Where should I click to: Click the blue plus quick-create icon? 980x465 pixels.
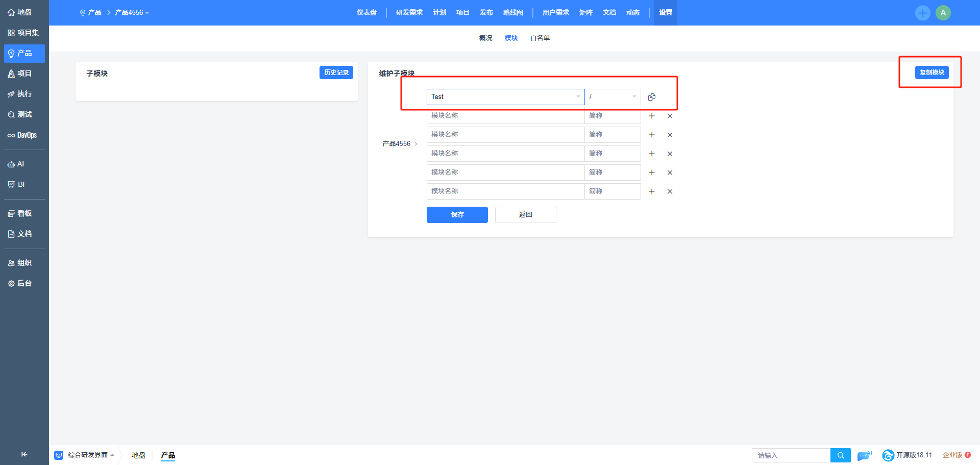click(922, 13)
